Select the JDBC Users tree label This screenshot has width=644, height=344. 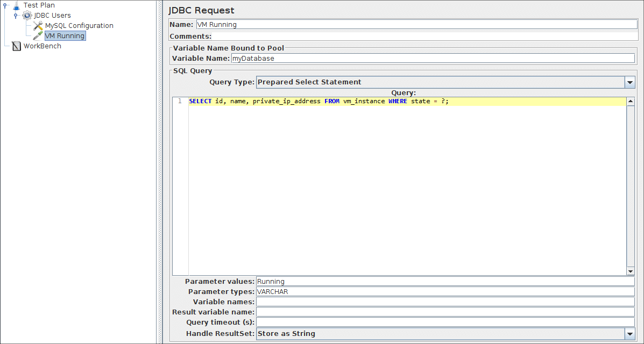52,16
